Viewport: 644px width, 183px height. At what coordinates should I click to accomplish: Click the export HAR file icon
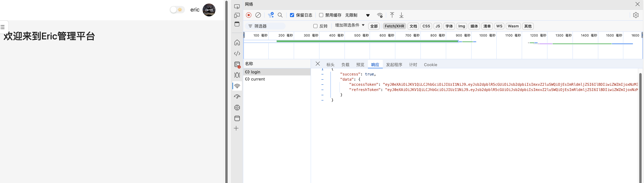pyautogui.click(x=401, y=16)
